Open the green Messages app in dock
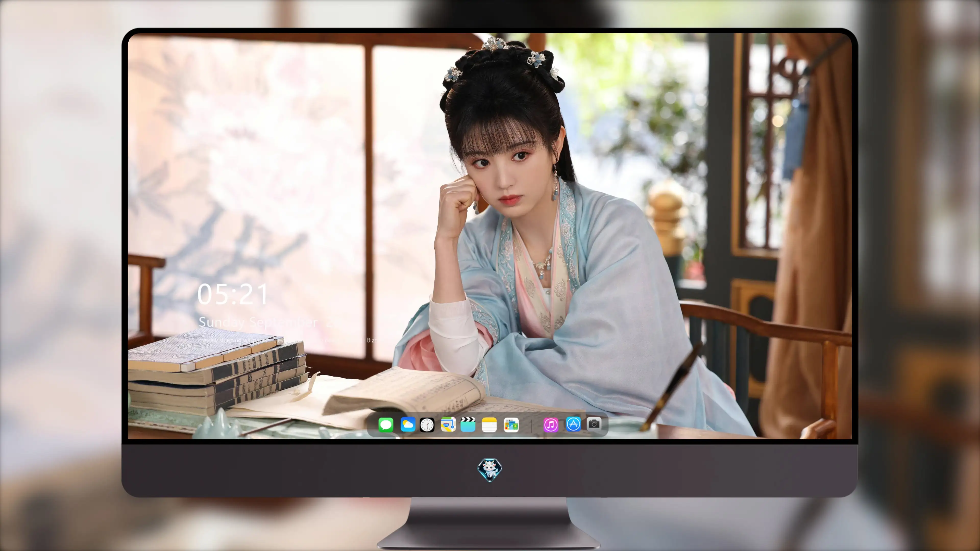Viewport: 980px width, 551px height. [x=386, y=424]
